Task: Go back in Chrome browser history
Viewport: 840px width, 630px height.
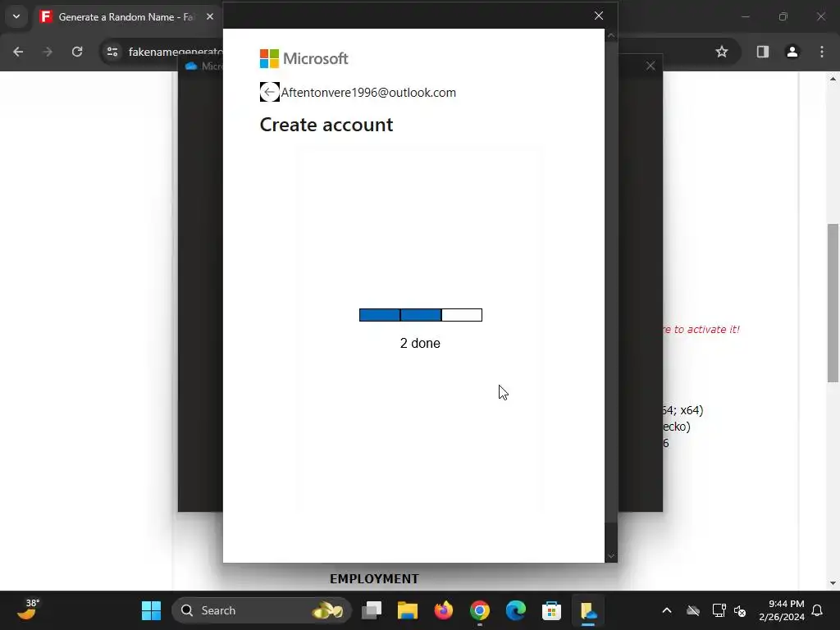Action: coord(18,52)
